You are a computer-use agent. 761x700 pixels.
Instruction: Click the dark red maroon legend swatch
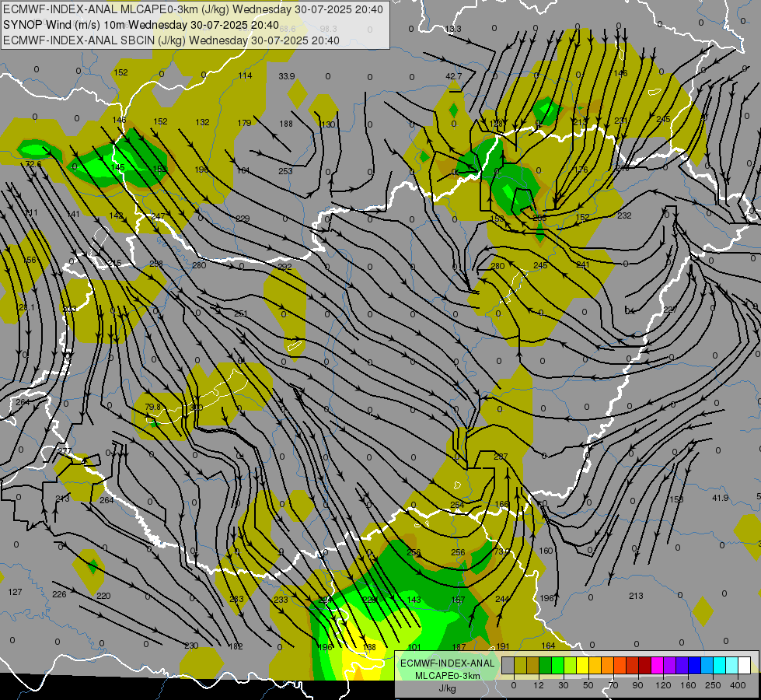point(644,666)
